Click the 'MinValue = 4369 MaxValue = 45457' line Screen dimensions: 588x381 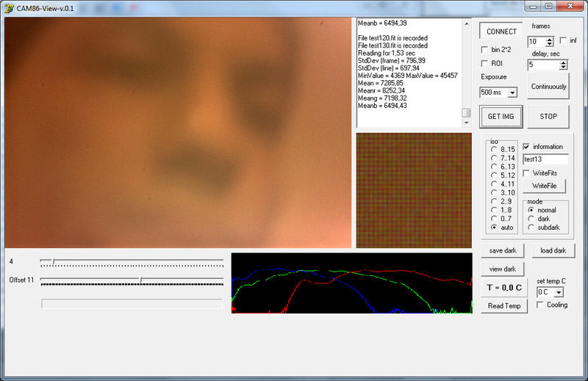(x=408, y=76)
